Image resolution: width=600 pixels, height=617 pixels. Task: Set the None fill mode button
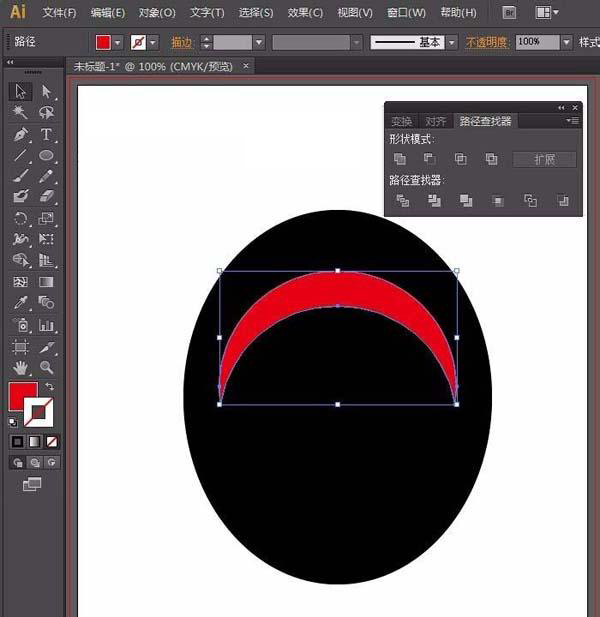coord(52,441)
